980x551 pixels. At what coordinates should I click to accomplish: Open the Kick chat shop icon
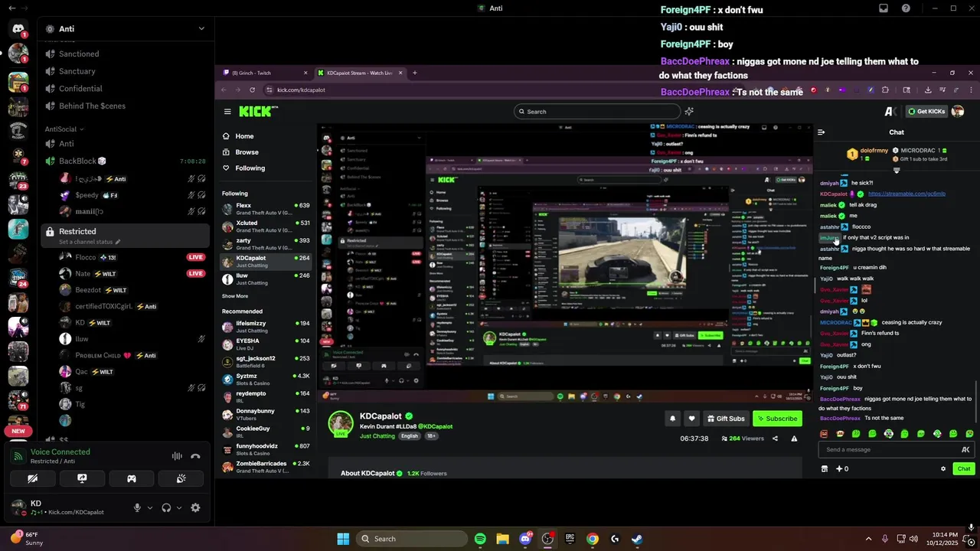(825, 468)
